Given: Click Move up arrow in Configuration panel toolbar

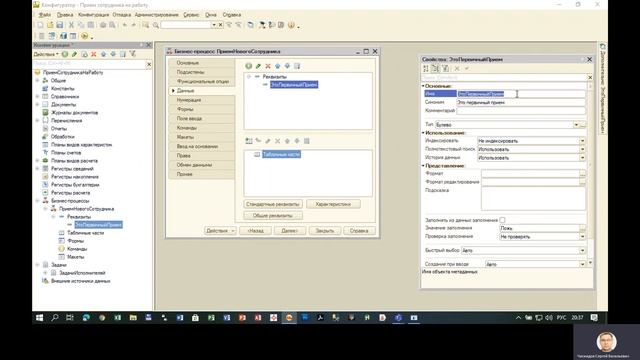Looking at the screenshot, I should [x=103, y=54].
